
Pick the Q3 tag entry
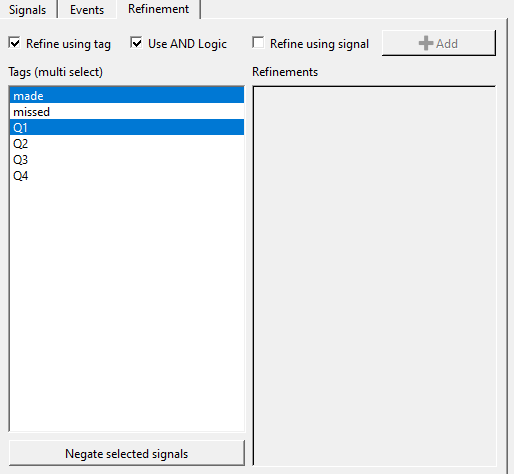pos(127,159)
